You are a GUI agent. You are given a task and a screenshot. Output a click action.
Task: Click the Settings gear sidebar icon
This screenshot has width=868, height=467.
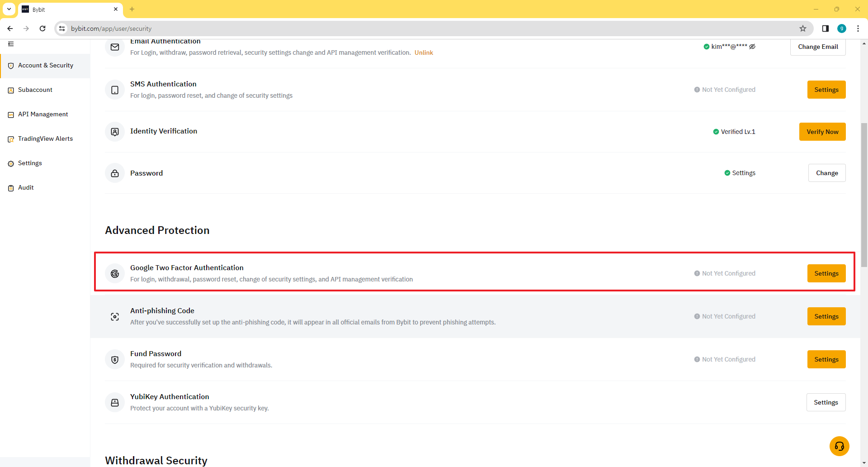pyautogui.click(x=11, y=164)
